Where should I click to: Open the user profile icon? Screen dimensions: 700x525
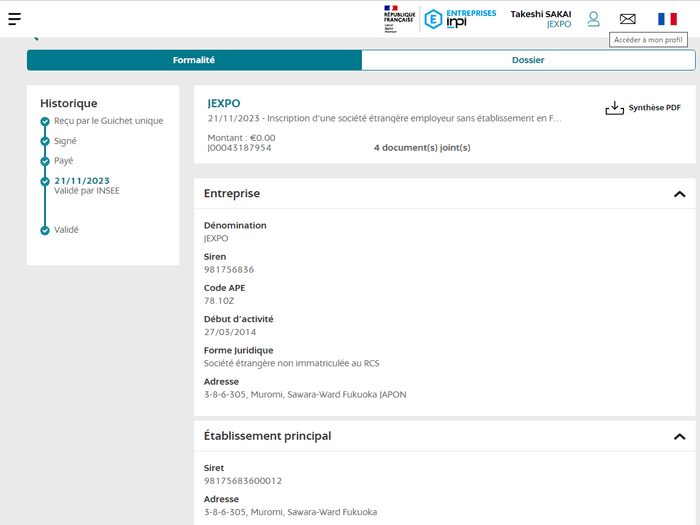pyautogui.click(x=593, y=19)
